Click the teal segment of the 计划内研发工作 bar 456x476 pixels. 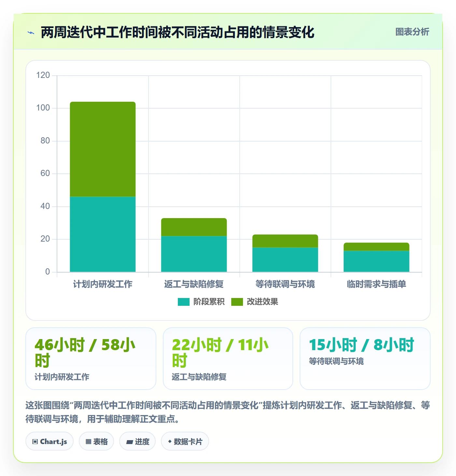click(x=103, y=234)
